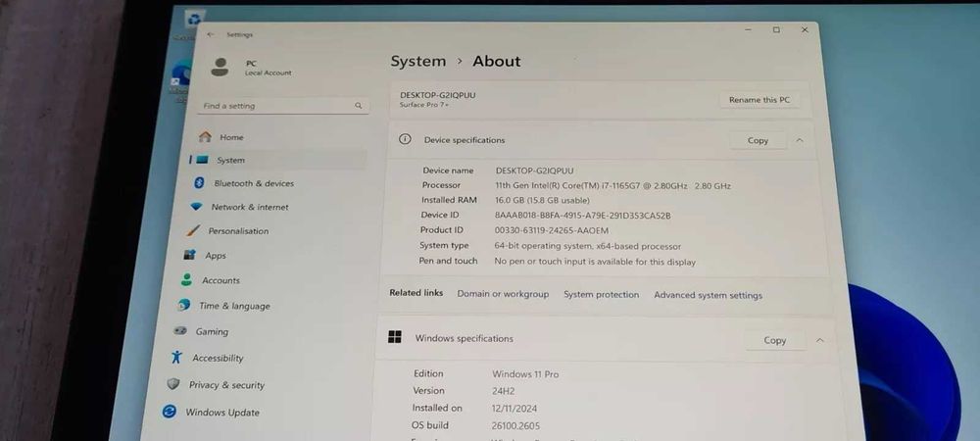Click the Windows 11 Pro edition value
980x441 pixels.
525,374
